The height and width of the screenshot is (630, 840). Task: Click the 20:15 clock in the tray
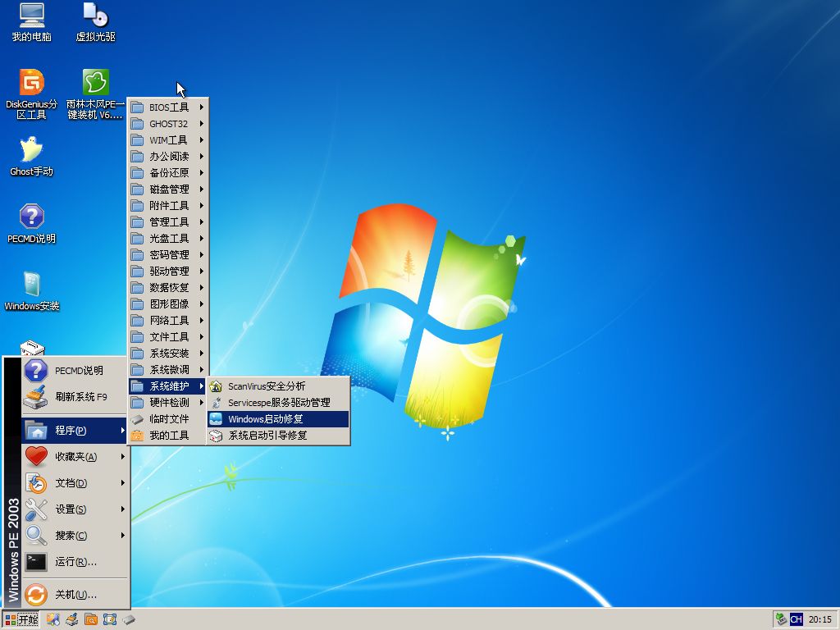[819, 619]
